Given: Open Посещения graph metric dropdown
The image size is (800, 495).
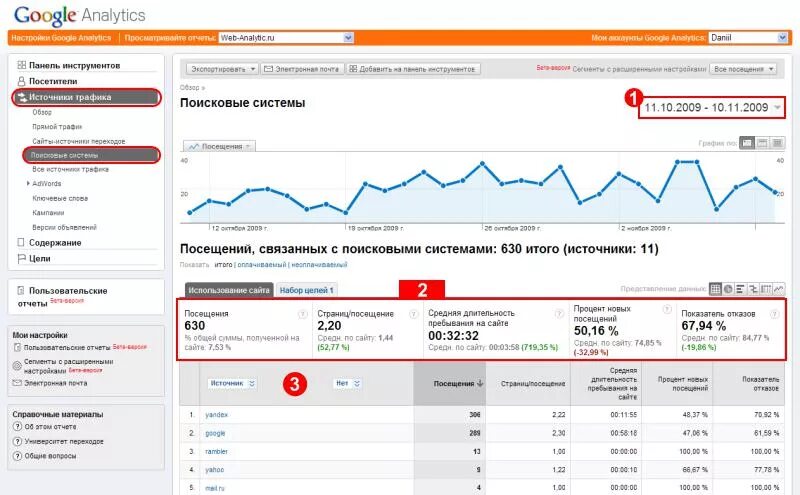Looking at the screenshot, I should 219,146.
